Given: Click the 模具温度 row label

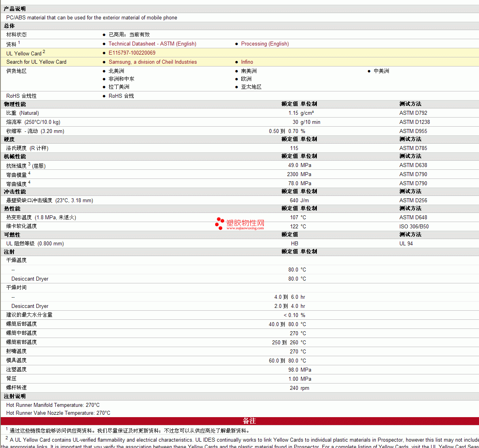Looking at the screenshot, I should pyautogui.click(x=17, y=361).
